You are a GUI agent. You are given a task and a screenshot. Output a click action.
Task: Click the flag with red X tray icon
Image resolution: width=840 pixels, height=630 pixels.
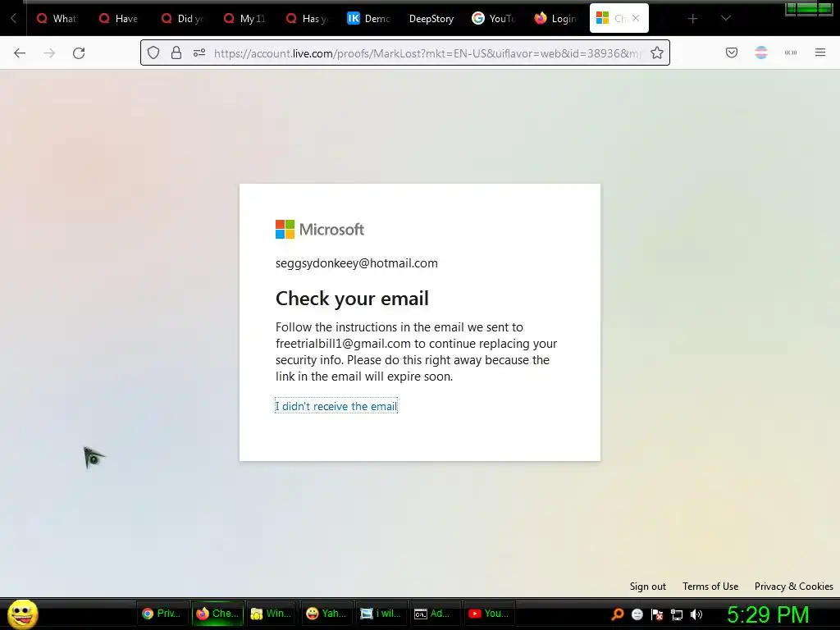(657, 614)
